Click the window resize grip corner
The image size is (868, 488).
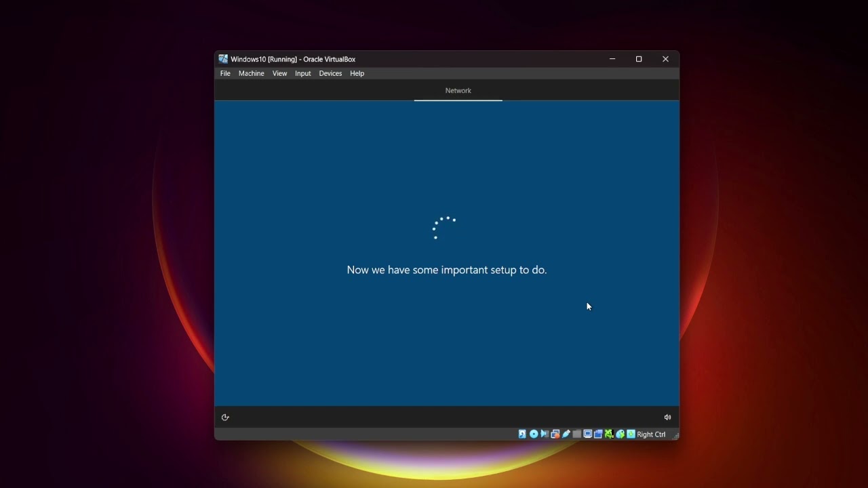[x=675, y=436]
